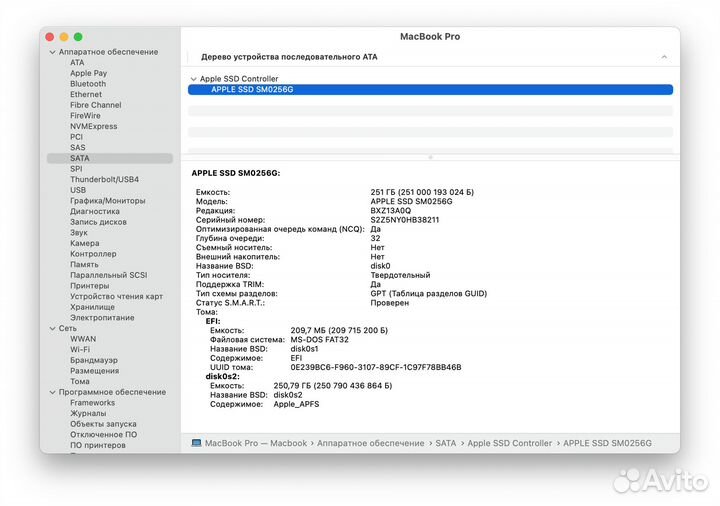Collapse the Аппаратное обеспечение section
The image size is (720, 506).
coord(52,52)
